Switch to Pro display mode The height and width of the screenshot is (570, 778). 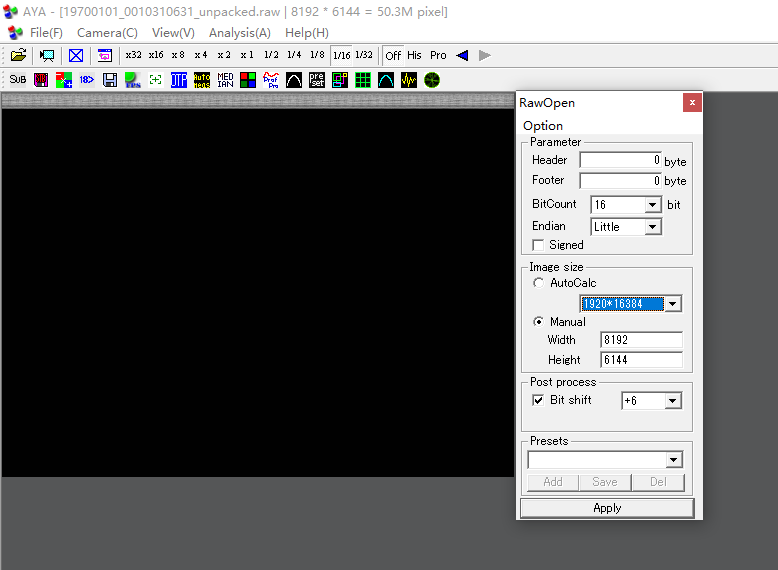(438, 55)
